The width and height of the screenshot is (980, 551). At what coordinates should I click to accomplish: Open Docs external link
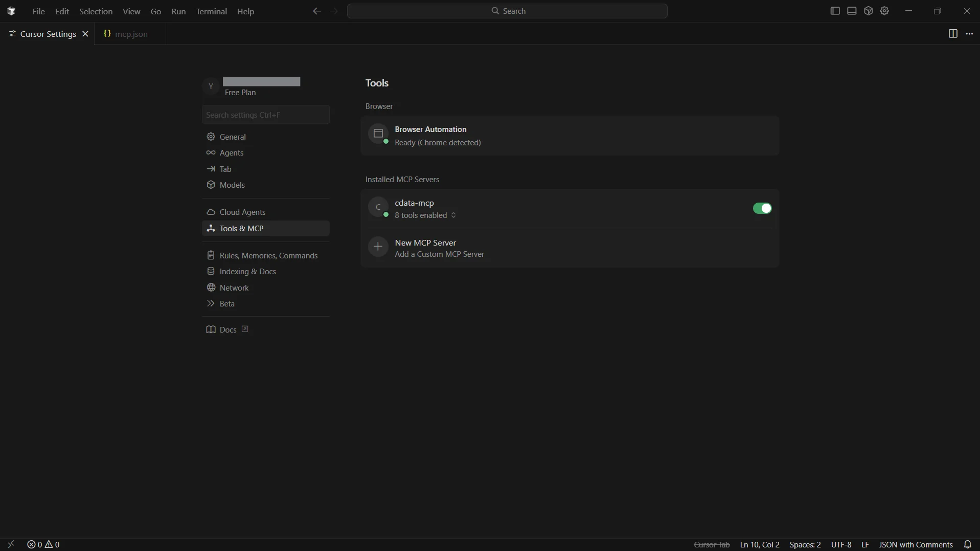coord(228,329)
